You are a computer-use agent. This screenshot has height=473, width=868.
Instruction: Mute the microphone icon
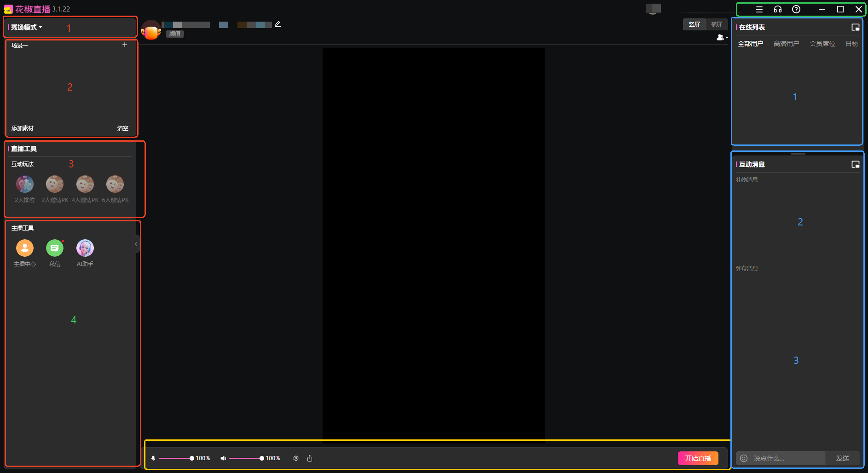click(153, 458)
